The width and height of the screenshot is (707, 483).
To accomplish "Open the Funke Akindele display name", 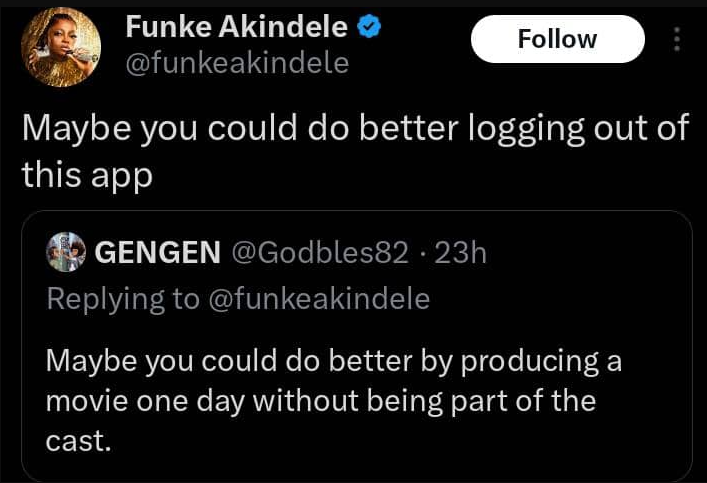I will pos(238,29).
